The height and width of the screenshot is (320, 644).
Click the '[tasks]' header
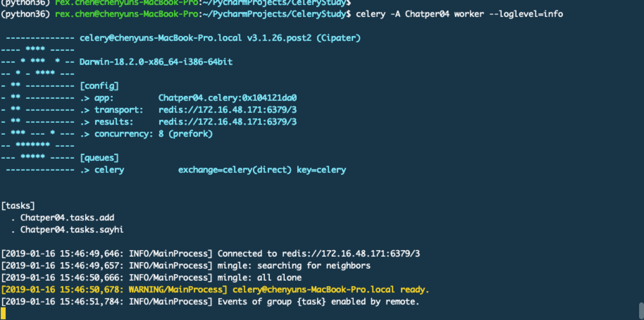pyautogui.click(x=18, y=206)
